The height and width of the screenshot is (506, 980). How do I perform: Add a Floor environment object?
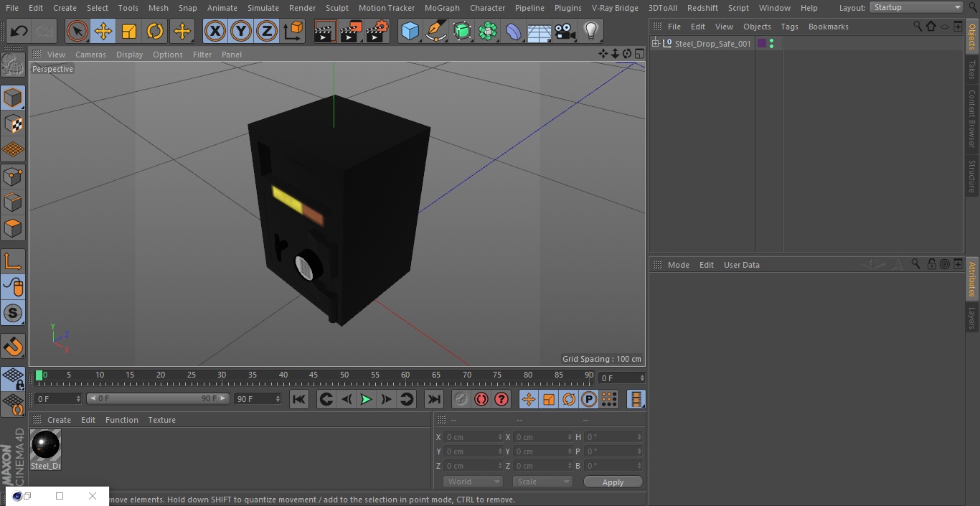540,31
